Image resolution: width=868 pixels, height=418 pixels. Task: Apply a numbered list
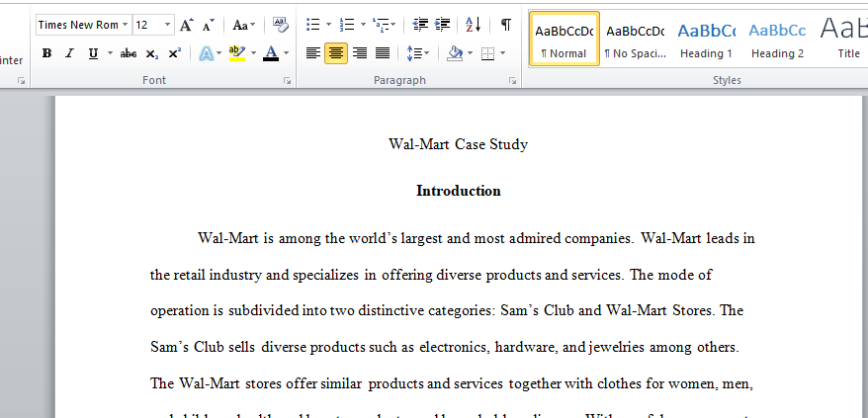point(347,25)
